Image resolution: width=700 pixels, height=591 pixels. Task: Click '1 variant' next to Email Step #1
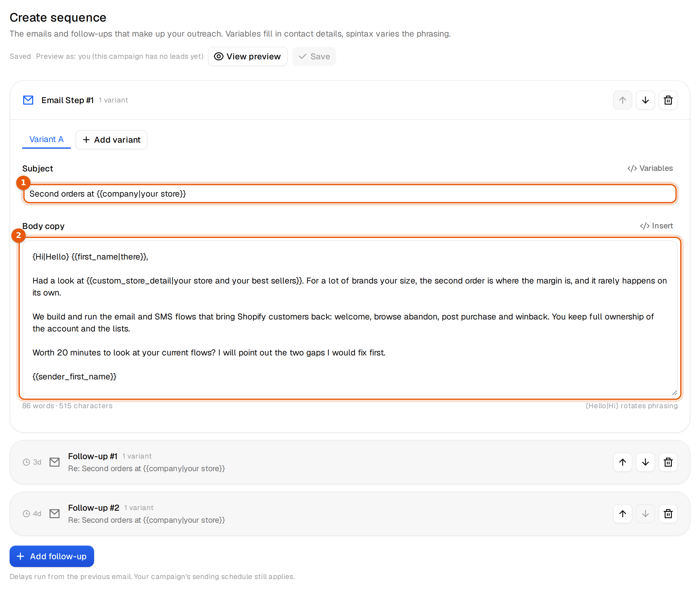[x=113, y=100]
